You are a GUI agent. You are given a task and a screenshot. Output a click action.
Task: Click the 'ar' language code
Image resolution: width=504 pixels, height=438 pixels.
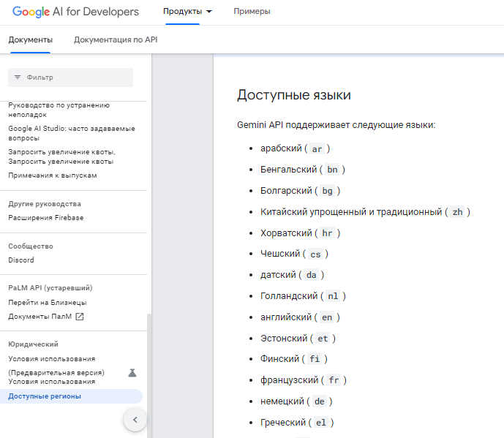pyautogui.click(x=317, y=148)
